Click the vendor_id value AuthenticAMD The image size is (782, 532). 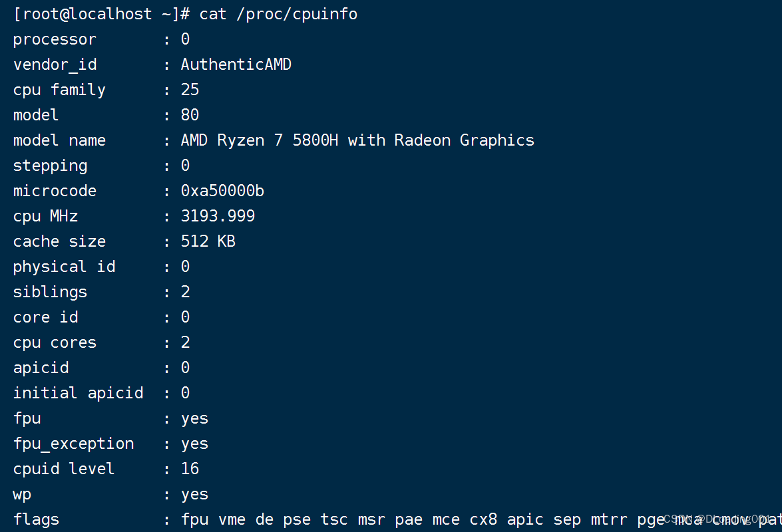click(x=236, y=64)
